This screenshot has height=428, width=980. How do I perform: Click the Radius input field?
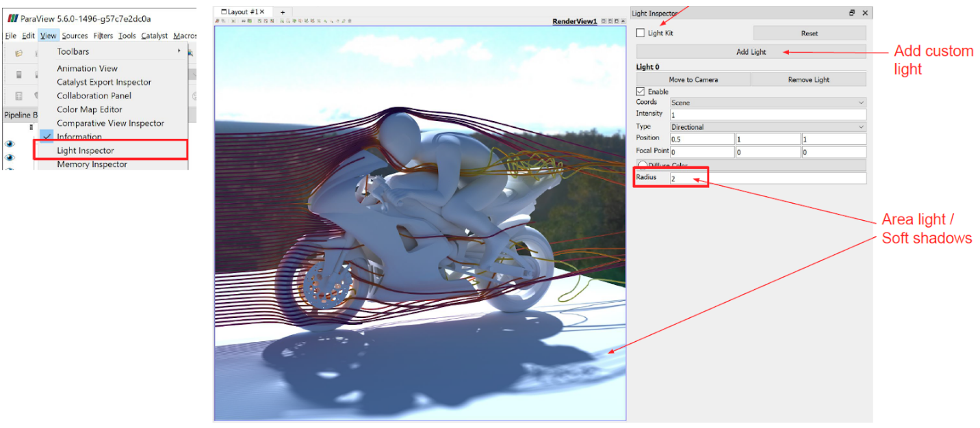point(767,178)
